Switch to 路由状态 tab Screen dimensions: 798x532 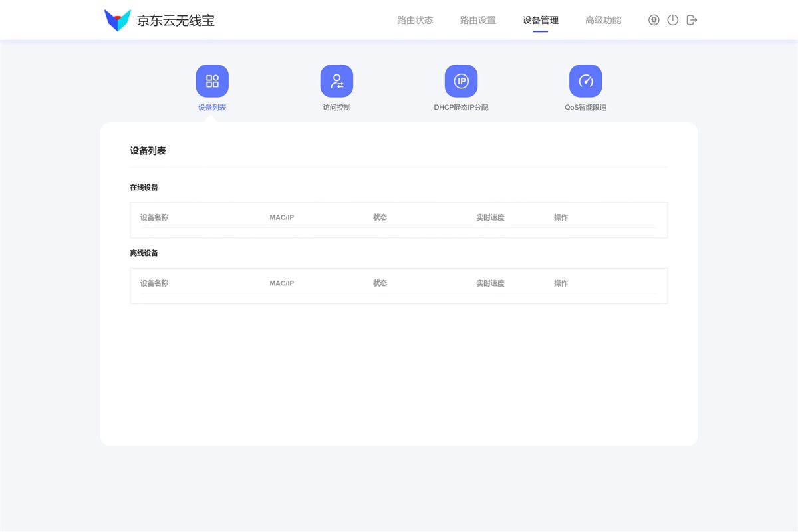414,20
